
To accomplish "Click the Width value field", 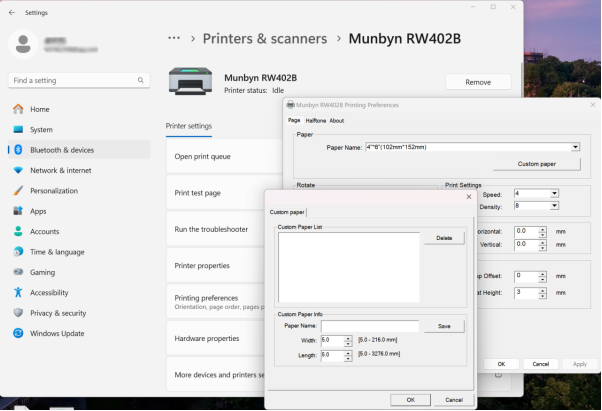I will [332, 340].
